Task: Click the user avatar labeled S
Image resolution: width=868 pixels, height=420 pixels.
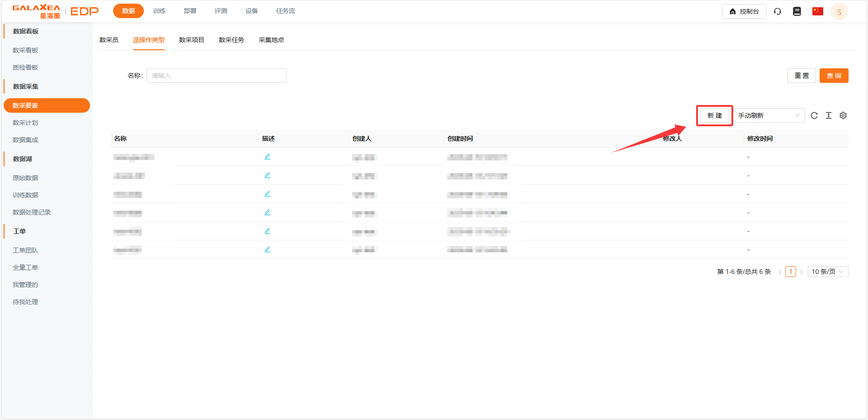Action: (839, 12)
